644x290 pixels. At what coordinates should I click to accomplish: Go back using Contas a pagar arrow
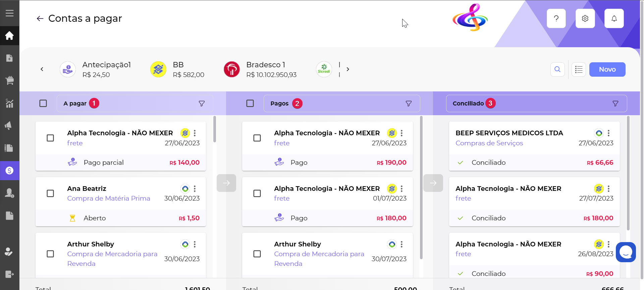coord(40,18)
